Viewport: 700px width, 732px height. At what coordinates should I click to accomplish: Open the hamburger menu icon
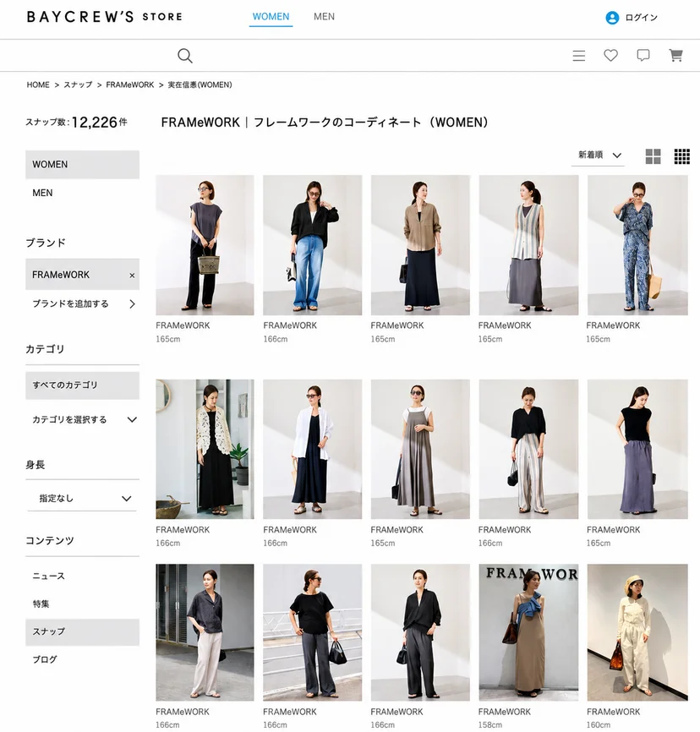click(x=578, y=56)
